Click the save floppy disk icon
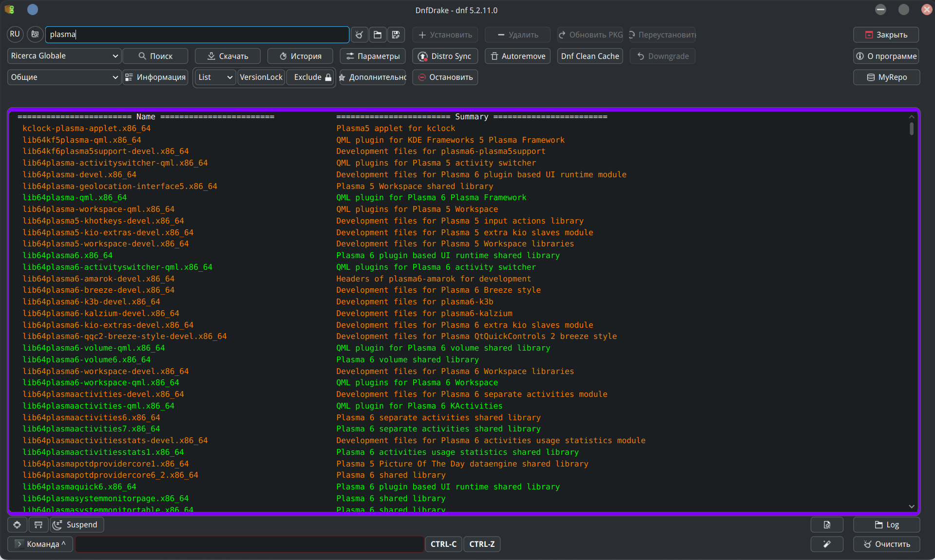The image size is (935, 560). point(396,35)
